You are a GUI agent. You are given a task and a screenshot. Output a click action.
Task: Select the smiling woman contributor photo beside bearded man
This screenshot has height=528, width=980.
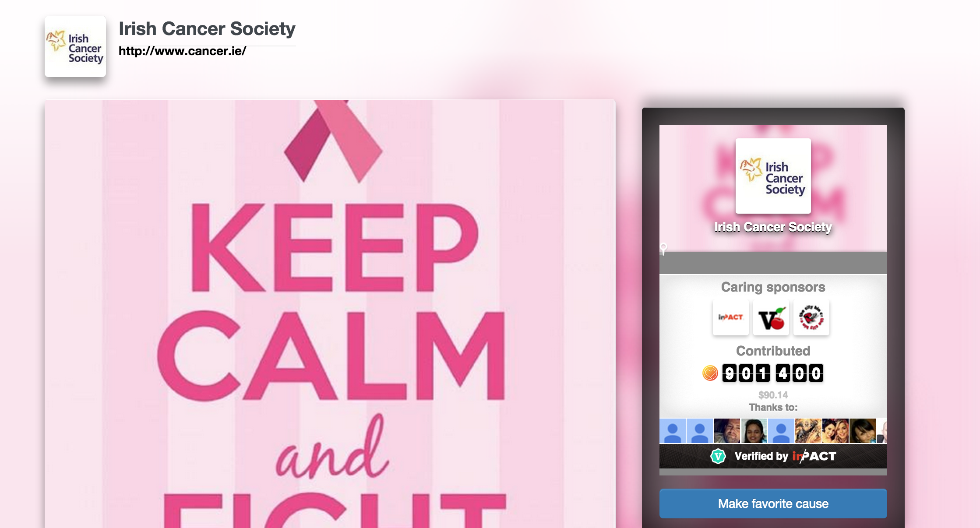[x=754, y=431]
